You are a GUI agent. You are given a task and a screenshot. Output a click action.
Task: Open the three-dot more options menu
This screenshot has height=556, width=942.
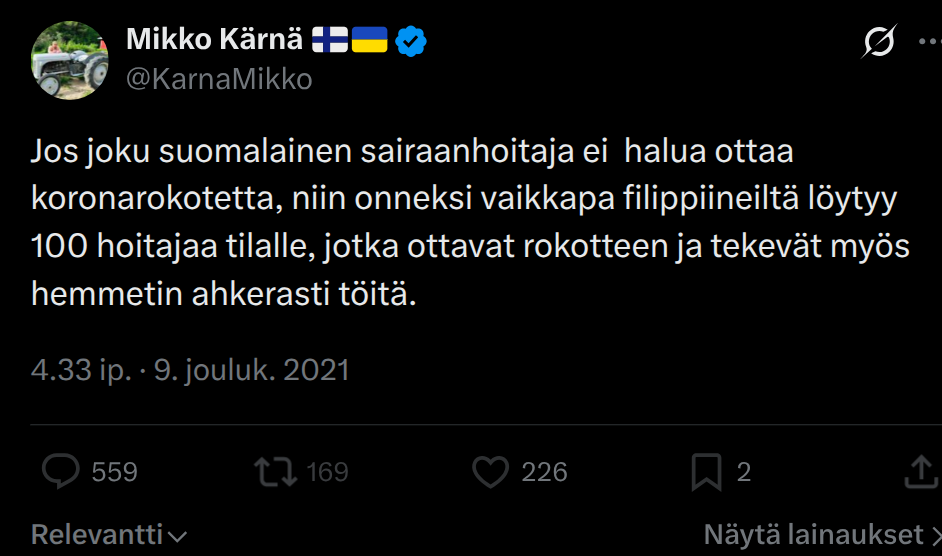930,42
